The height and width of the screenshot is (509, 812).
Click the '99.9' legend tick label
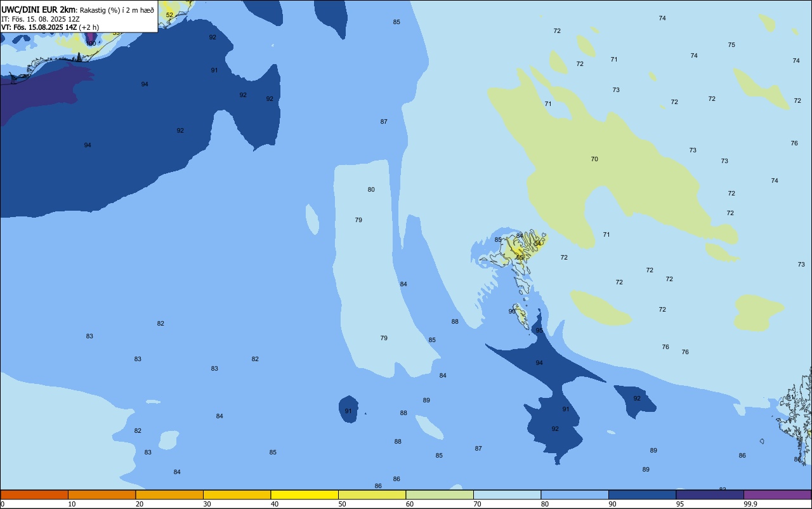click(x=751, y=504)
